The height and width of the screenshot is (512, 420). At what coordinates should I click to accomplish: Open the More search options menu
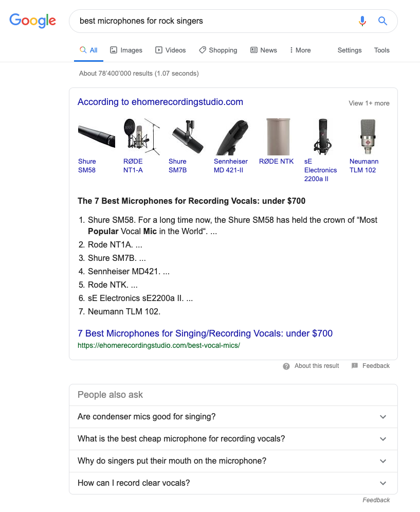300,50
